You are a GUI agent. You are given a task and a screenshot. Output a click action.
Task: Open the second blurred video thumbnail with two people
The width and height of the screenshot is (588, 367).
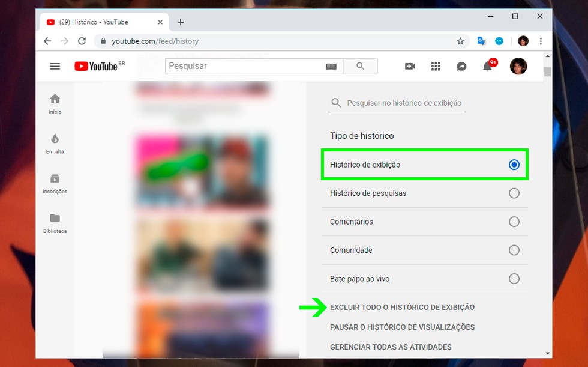tap(202, 256)
